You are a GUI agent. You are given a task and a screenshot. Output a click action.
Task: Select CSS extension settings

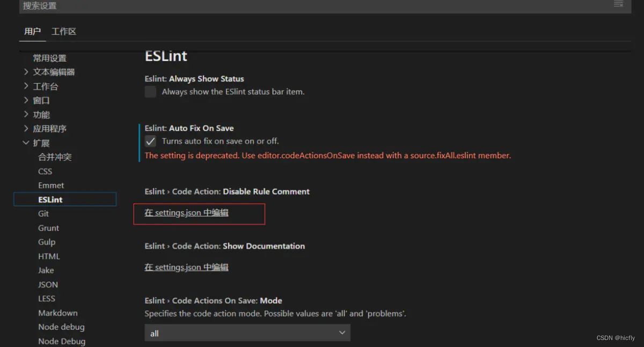pos(45,172)
